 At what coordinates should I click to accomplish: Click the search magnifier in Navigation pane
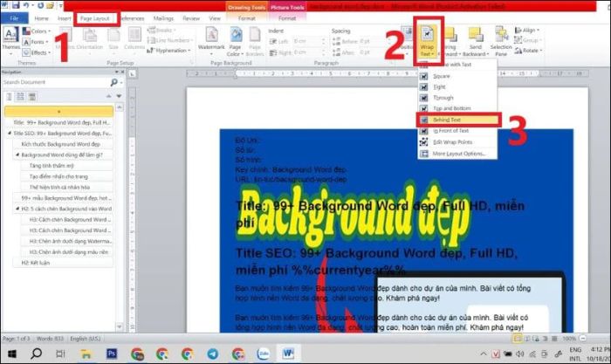pyautogui.click(x=113, y=82)
